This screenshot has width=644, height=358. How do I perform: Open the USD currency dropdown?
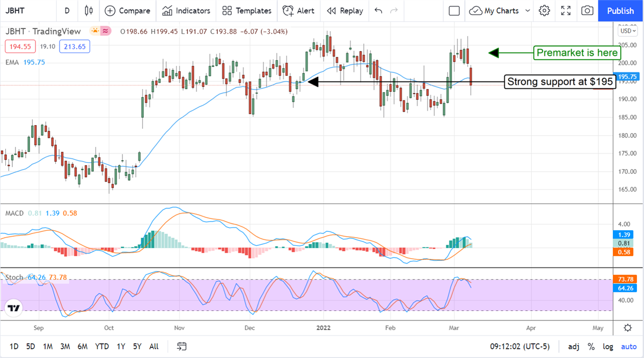point(624,31)
